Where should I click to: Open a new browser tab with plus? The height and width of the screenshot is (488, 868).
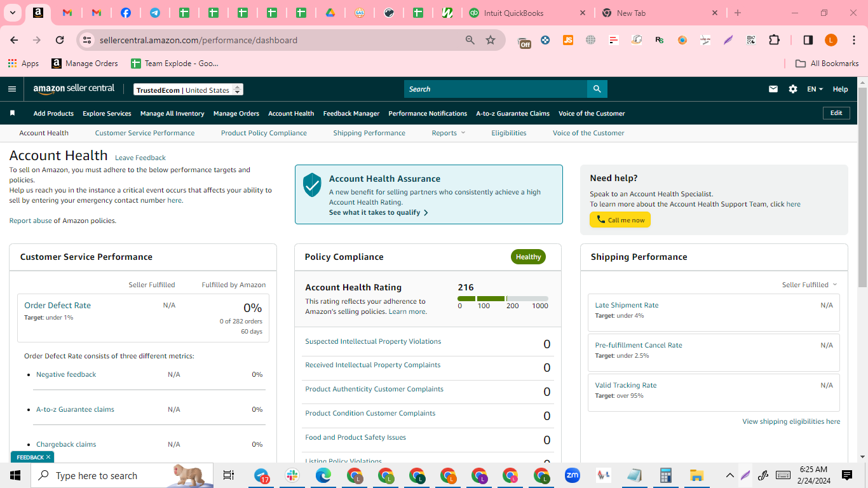738,13
